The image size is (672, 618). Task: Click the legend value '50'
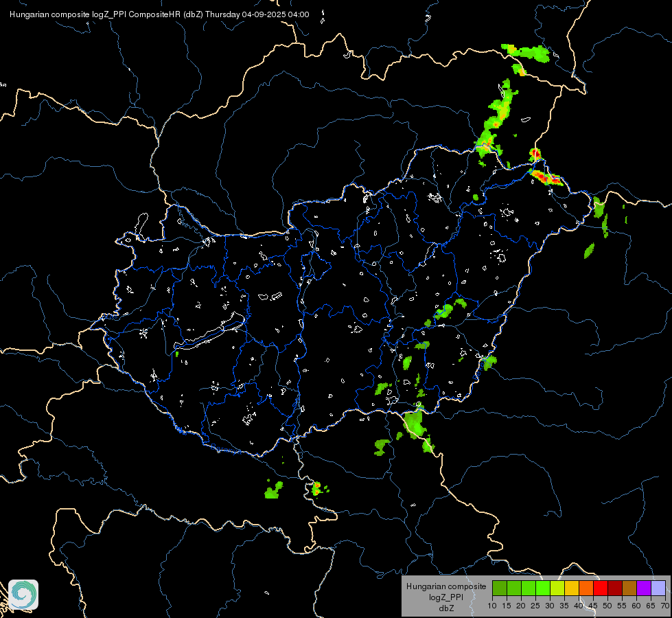607,606
